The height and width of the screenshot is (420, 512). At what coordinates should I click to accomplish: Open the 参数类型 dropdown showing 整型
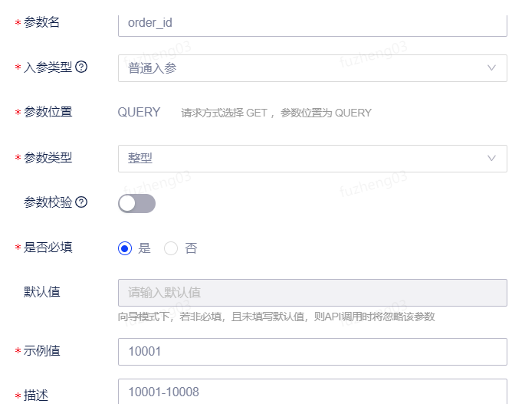[313, 159]
